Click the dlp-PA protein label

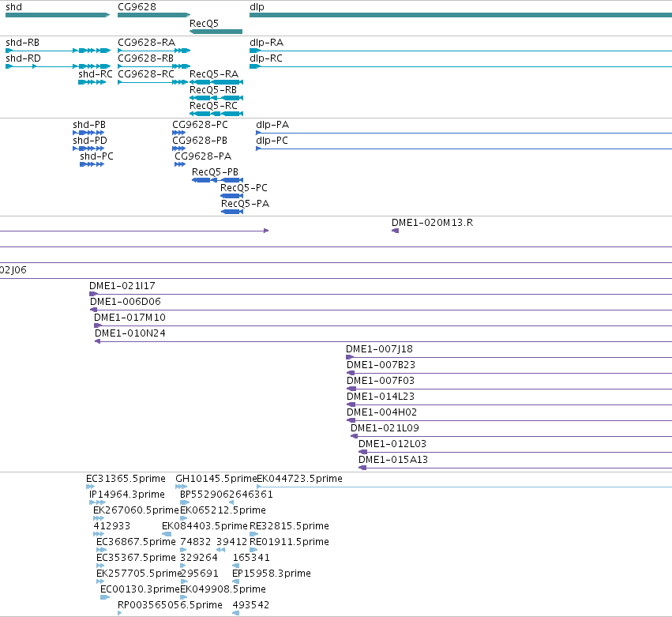pyautogui.click(x=272, y=125)
